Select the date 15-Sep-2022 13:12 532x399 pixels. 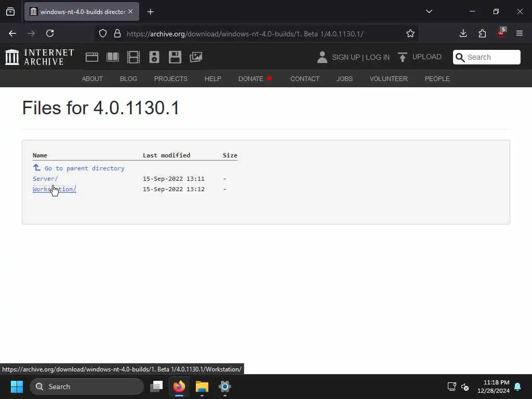click(174, 189)
